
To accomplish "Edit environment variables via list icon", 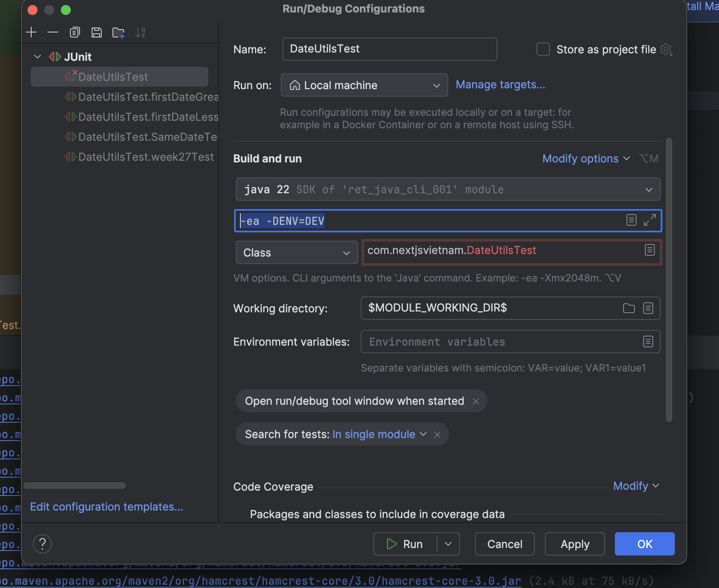I will [648, 342].
